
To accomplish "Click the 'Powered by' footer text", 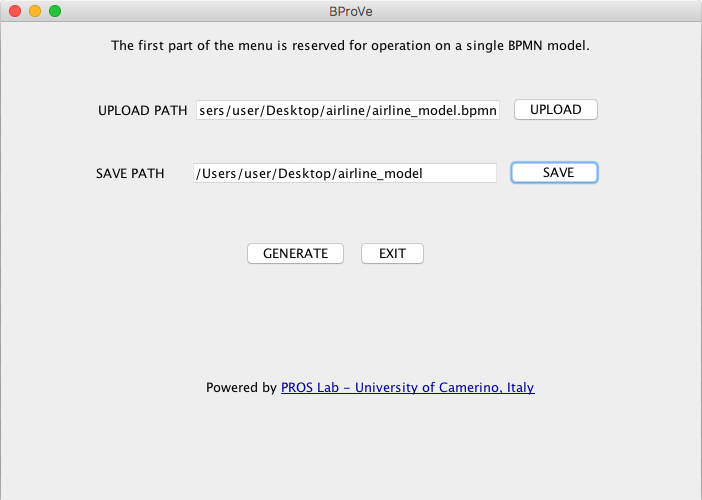I will pyautogui.click(x=241, y=388).
